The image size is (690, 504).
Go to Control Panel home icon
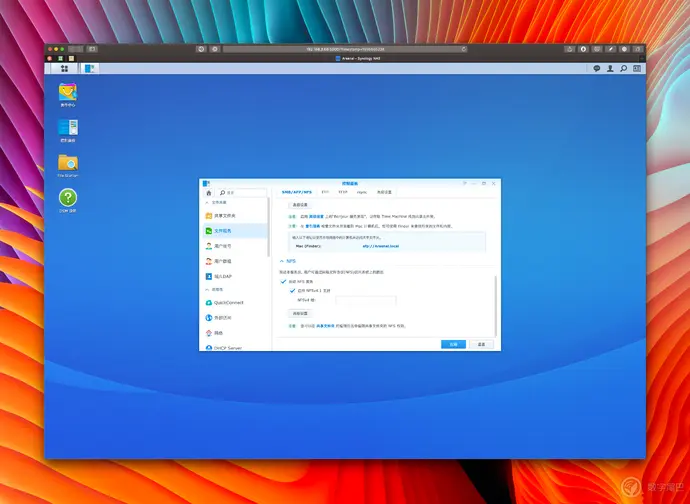point(209,193)
